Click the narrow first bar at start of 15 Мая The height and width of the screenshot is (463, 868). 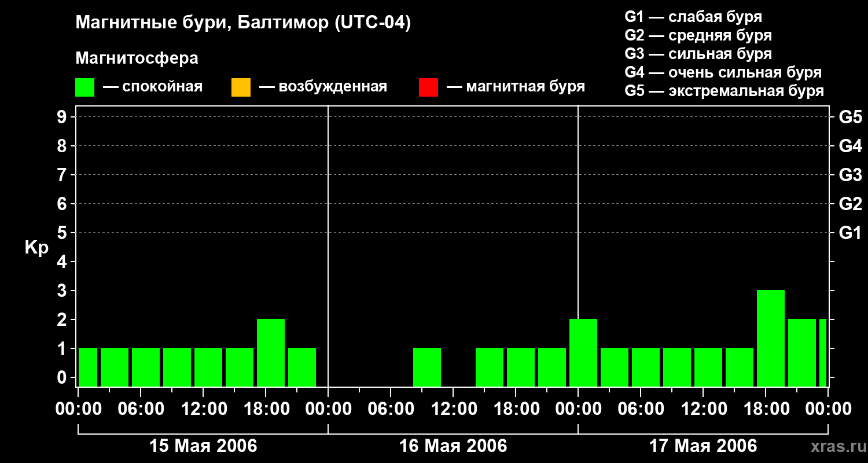pos(88,367)
